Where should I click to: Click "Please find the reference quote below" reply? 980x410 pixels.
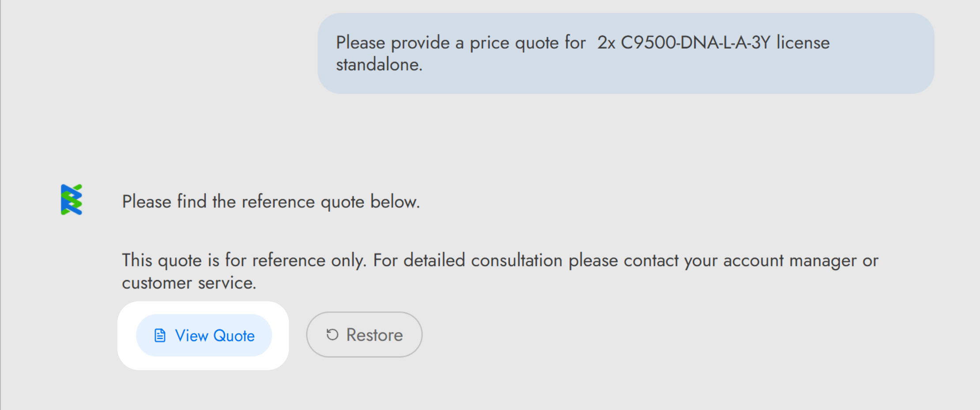pyautogui.click(x=271, y=201)
